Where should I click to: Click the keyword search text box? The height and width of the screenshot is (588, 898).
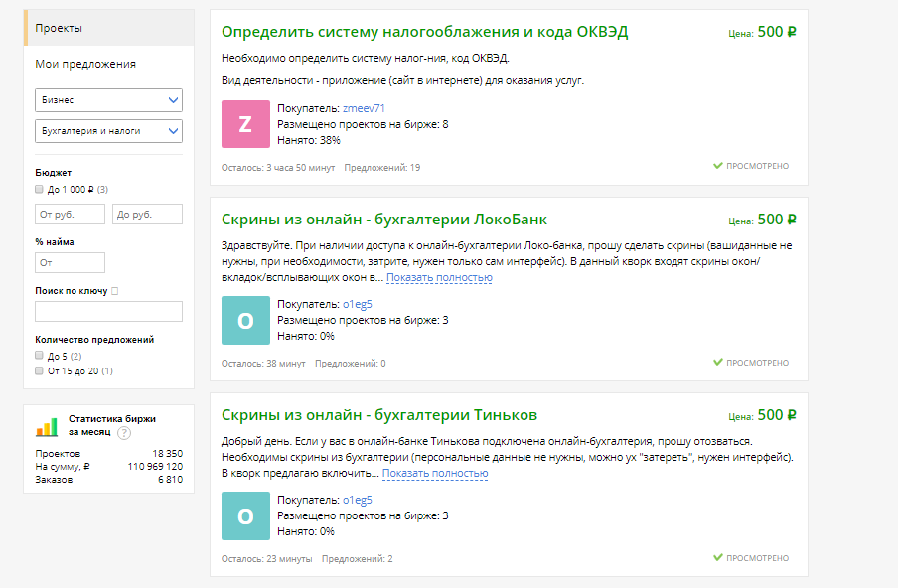click(x=109, y=312)
